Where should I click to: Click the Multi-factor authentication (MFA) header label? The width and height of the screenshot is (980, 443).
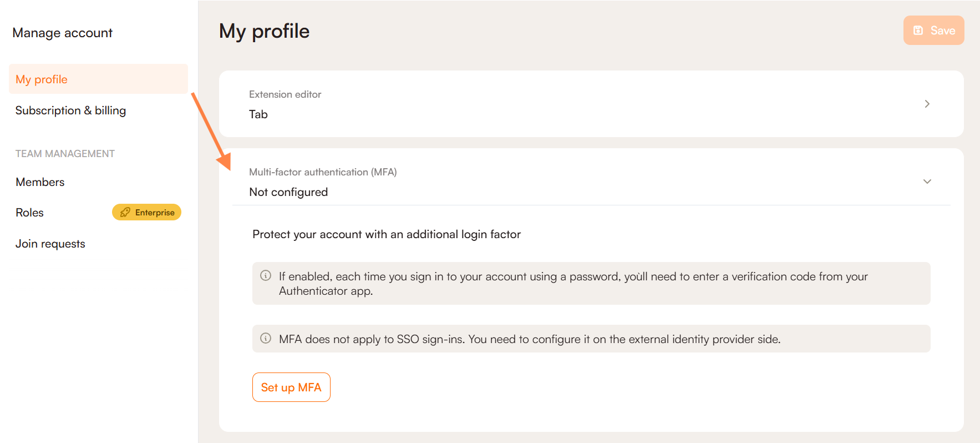tap(323, 172)
